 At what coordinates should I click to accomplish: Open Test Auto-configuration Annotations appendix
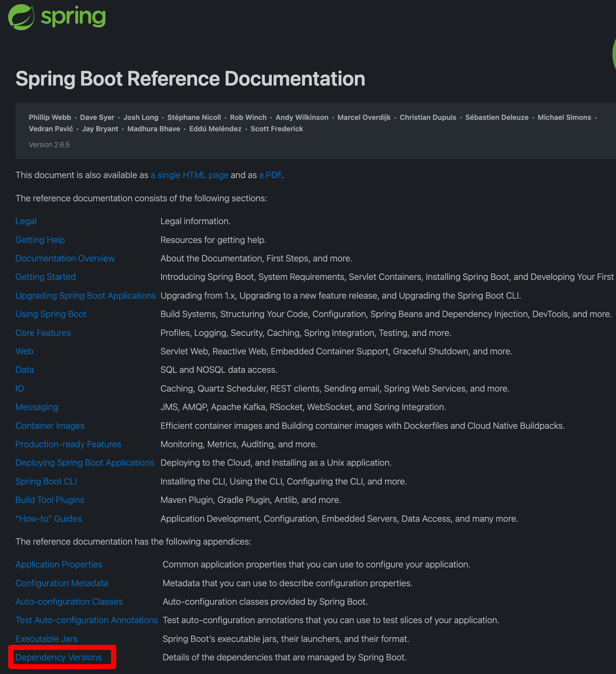87,620
